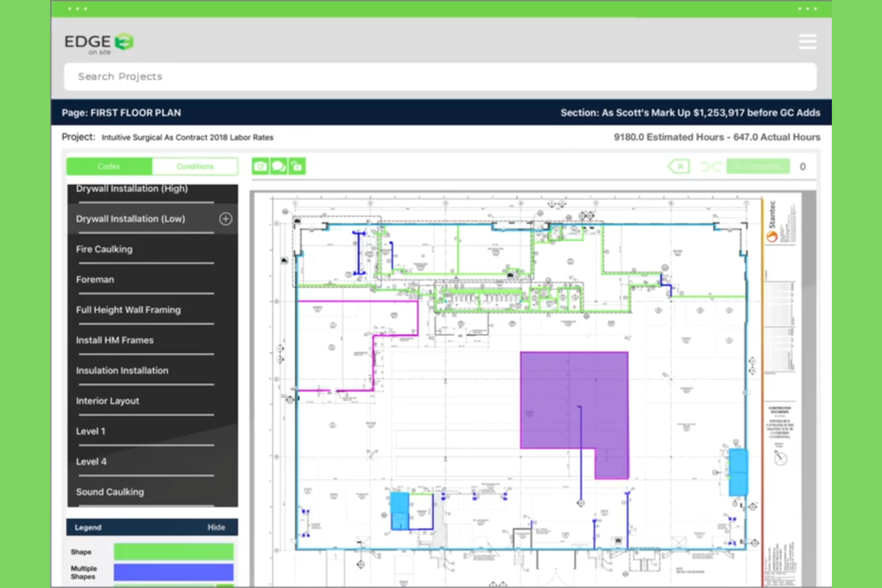Click the Section markup header link
The image size is (882, 588).
(690, 113)
